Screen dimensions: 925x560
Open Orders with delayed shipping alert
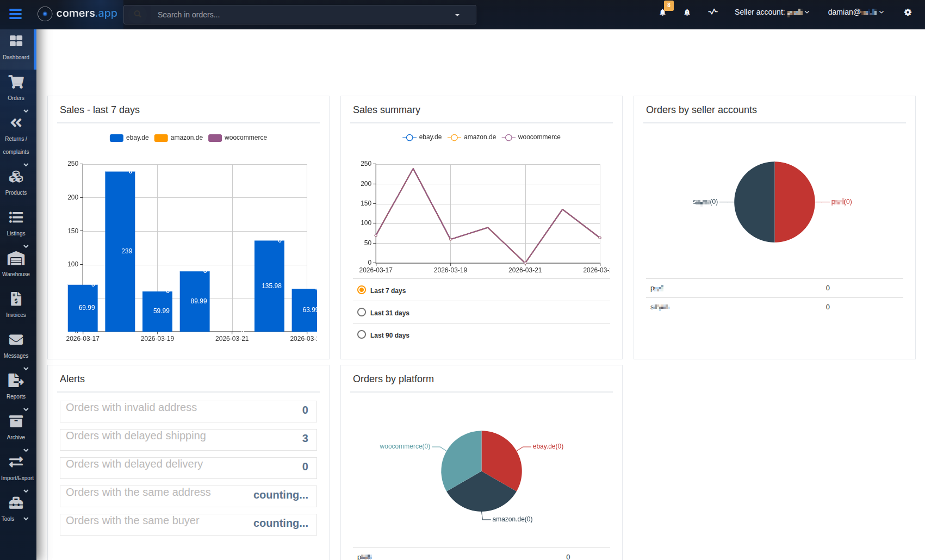(188, 439)
